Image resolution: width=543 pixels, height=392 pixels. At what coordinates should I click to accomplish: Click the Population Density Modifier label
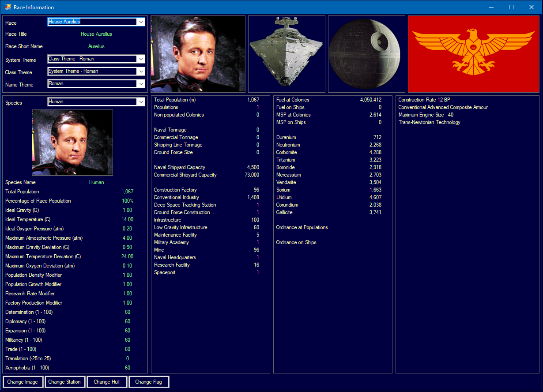[x=34, y=275]
